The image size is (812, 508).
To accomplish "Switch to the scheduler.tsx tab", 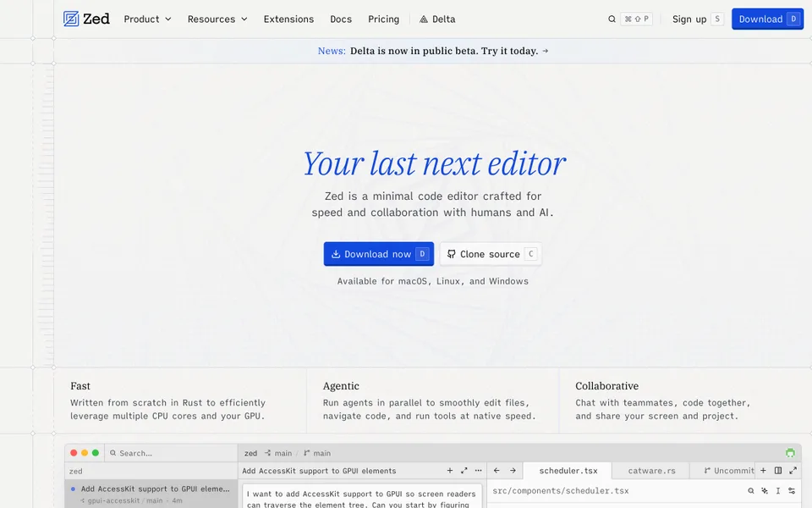I will tap(568, 471).
